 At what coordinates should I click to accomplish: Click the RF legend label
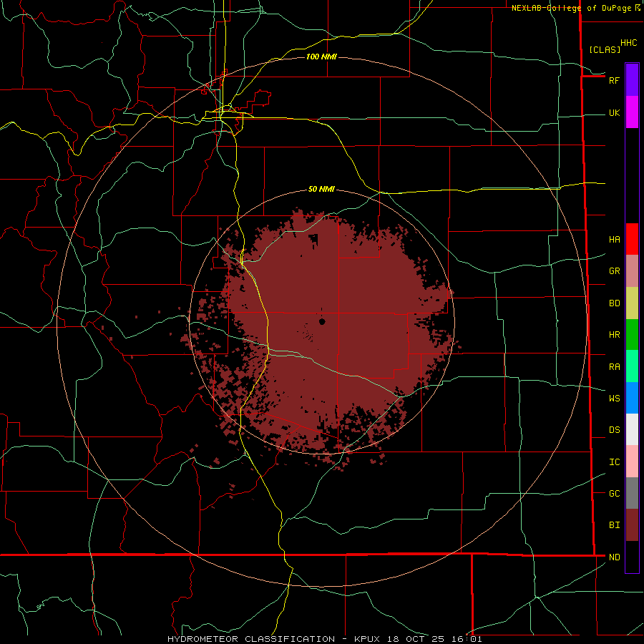[x=614, y=80]
